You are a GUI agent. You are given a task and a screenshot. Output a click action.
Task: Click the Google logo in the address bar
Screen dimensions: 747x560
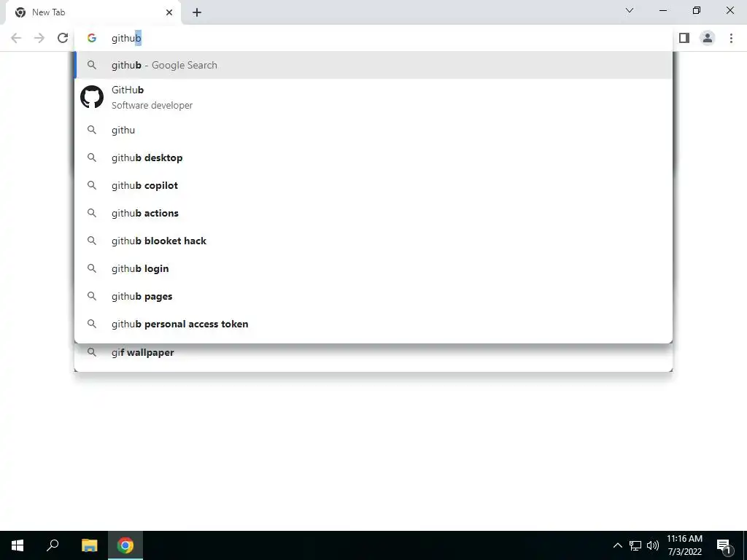point(92,38)
